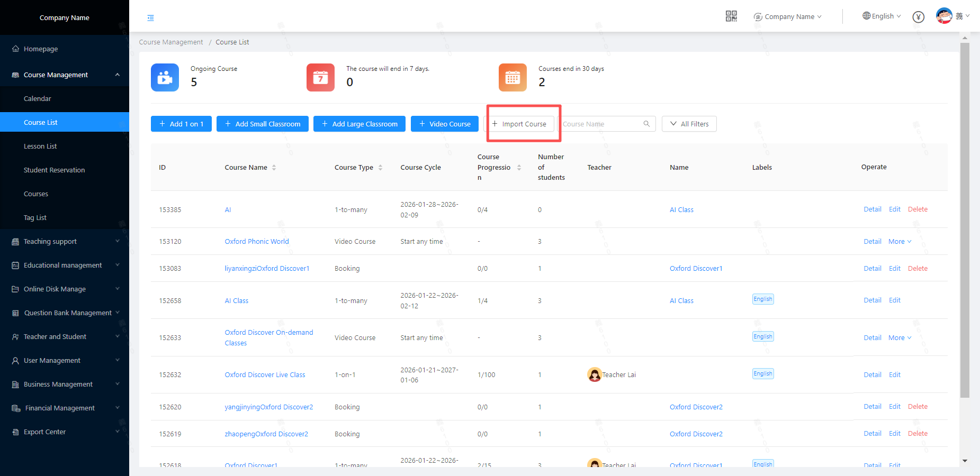
Task: Click the Import Course button
Action: [x=519, y=124]
